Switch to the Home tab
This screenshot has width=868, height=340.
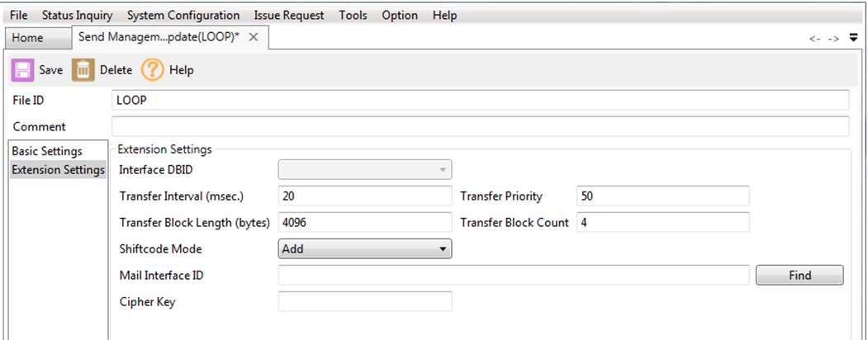(x=28, y=38)
